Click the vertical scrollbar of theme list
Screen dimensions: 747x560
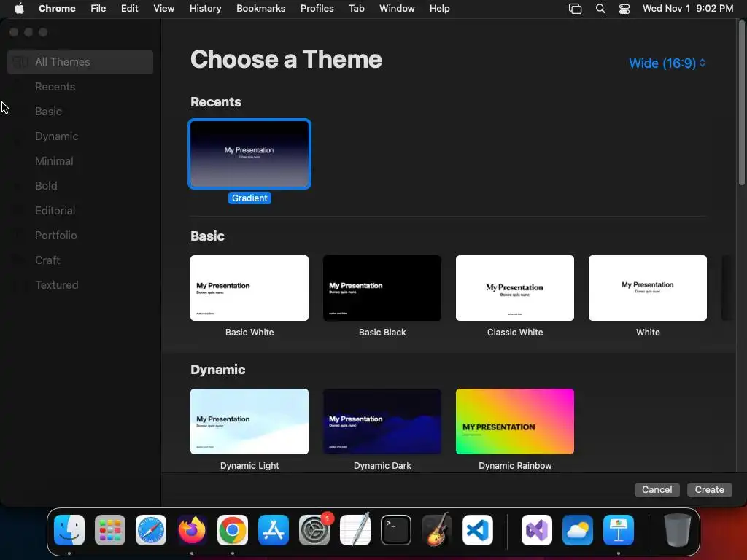pos(741,104)
